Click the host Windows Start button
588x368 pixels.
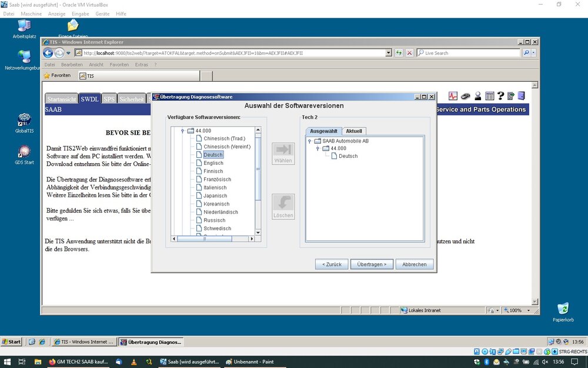click(x=8, y=362)
